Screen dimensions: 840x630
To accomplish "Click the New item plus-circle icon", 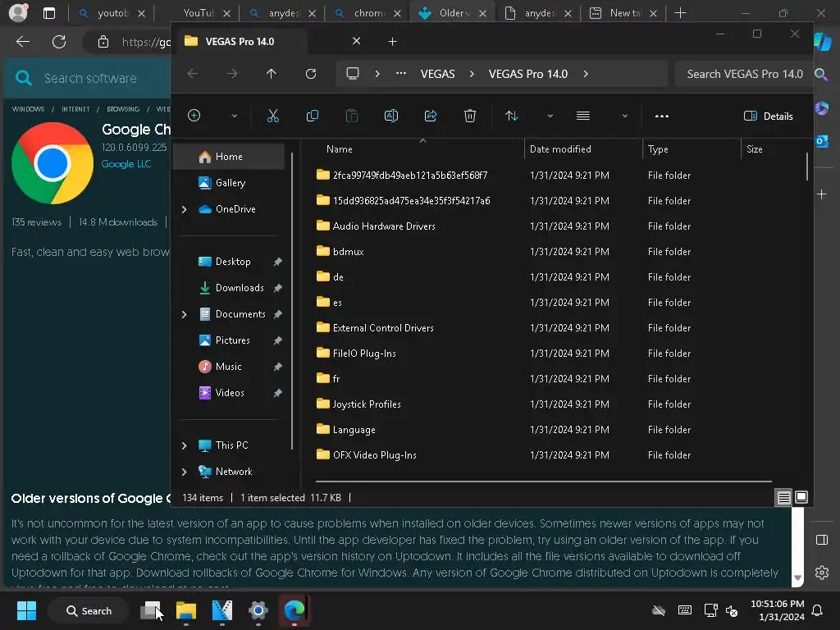I will click(194, 116).
